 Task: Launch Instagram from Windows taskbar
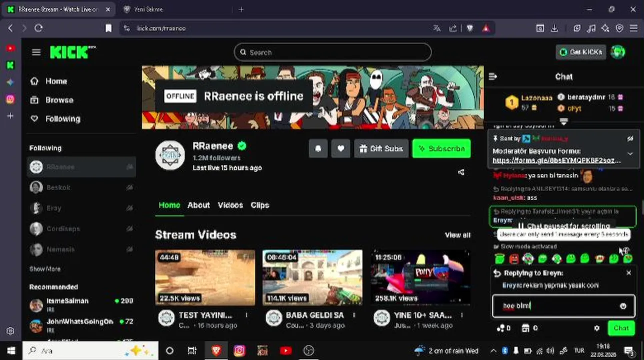(x=239, y=350)
